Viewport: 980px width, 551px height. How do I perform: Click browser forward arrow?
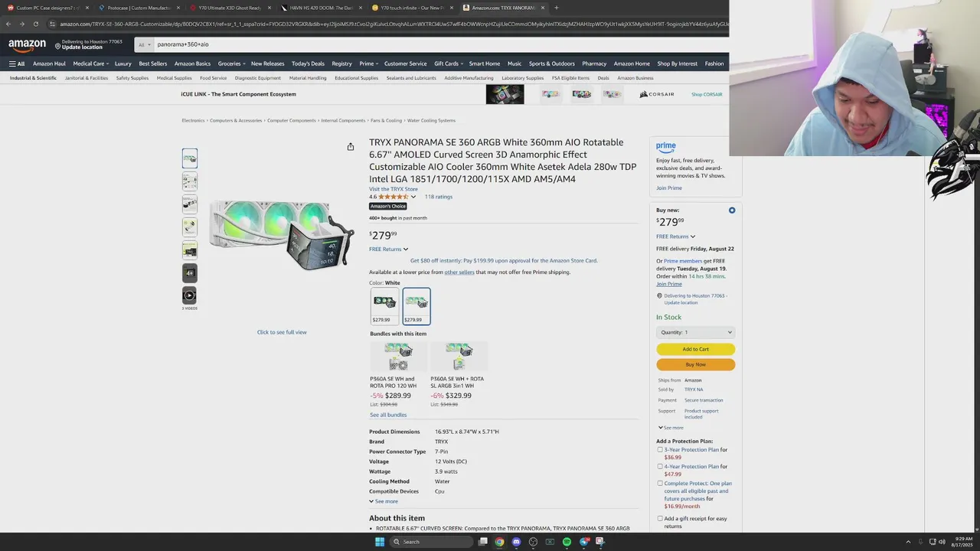pos(21,24)
